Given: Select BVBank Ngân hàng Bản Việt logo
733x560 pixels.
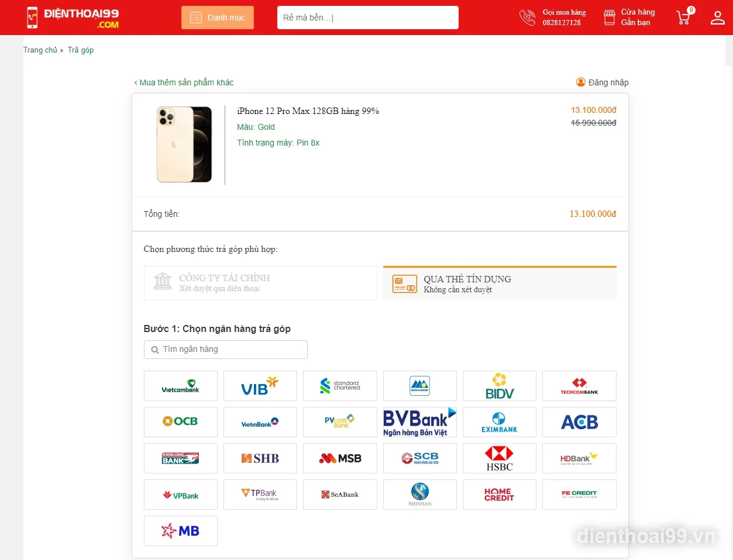Looking at the screenshot, I should click(420, 422).
